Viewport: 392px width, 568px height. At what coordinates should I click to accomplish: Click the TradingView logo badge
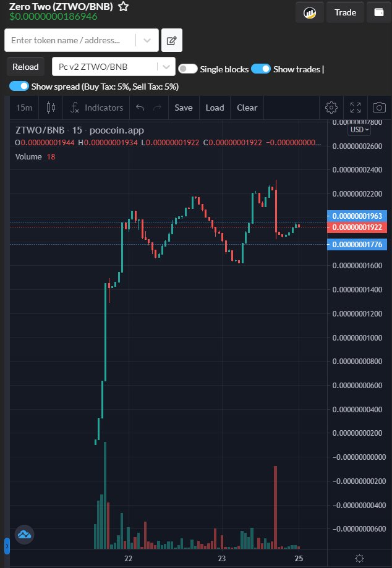(x=24, y=534)
